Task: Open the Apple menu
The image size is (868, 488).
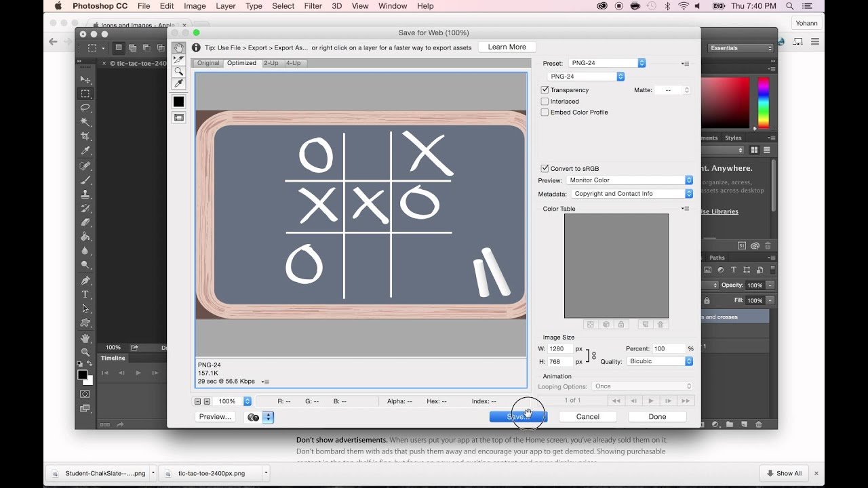Action: 58,6
